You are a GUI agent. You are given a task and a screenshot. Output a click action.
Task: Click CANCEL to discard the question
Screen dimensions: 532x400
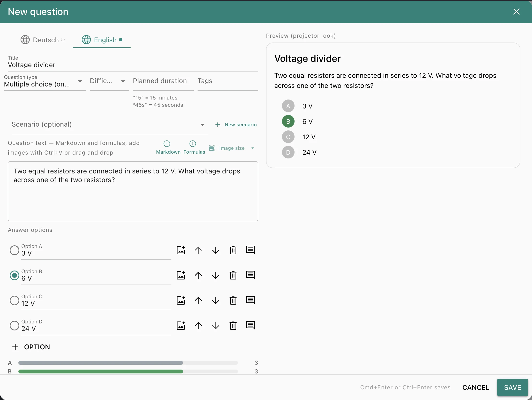pyautogui.click(x=476, y=387)
